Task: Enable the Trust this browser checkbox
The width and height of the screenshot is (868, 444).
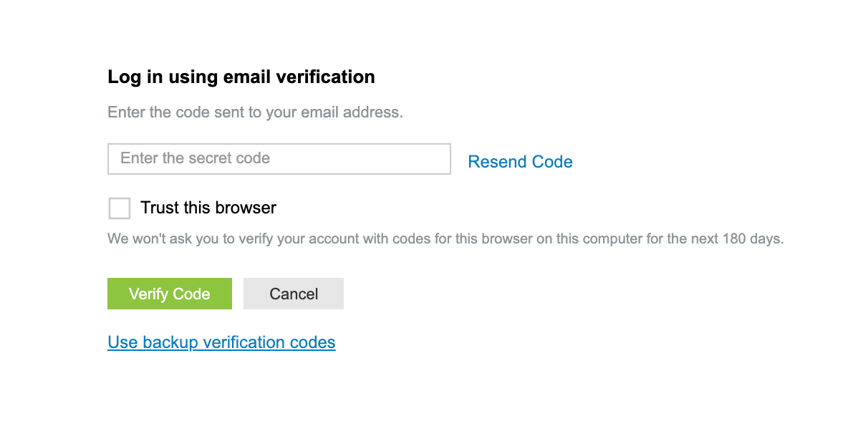Action: [x=119, y=208]
